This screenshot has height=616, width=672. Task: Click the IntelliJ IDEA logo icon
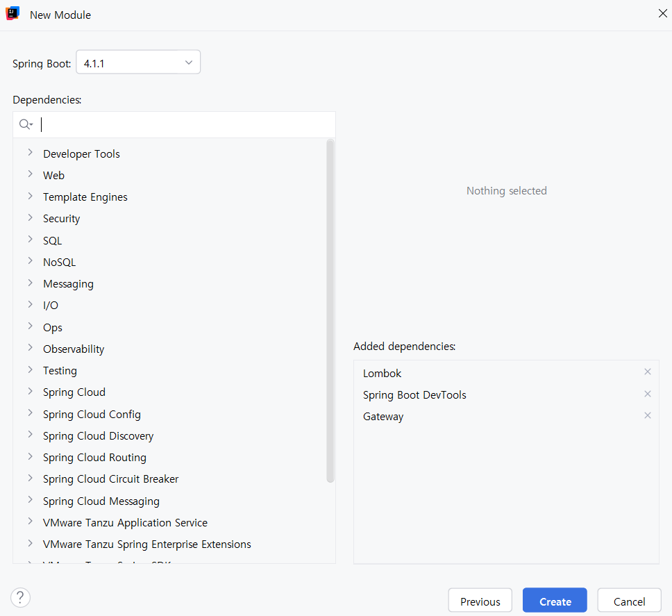coord(12,14)
